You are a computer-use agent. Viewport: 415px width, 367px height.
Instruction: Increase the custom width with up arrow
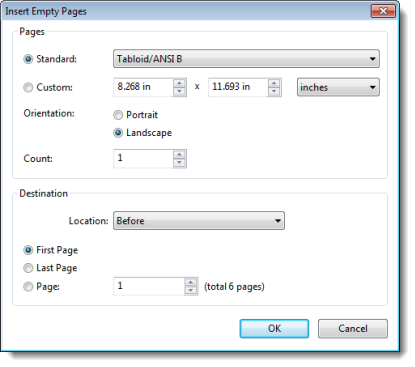click(x=179, y=83)
